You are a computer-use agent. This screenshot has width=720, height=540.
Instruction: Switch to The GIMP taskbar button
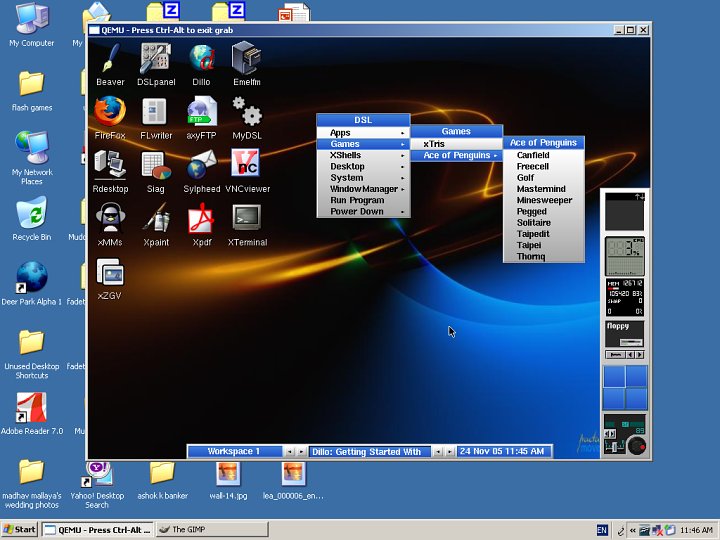211,530
